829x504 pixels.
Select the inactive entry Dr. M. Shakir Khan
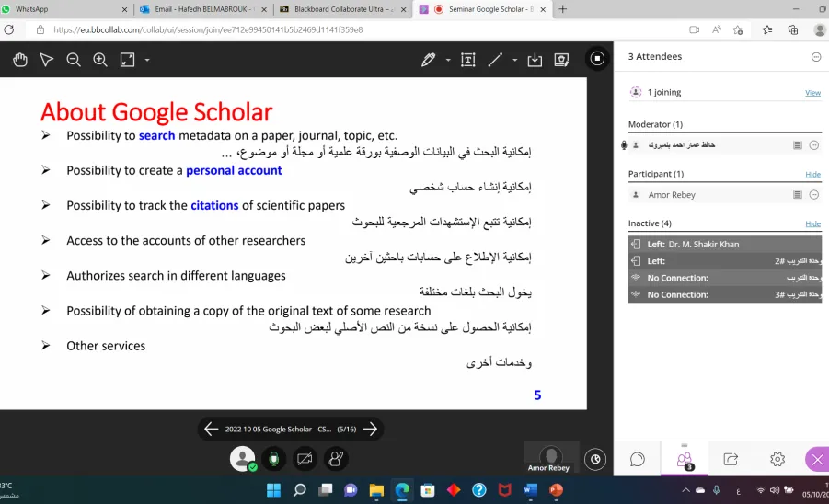coord(725,244)
